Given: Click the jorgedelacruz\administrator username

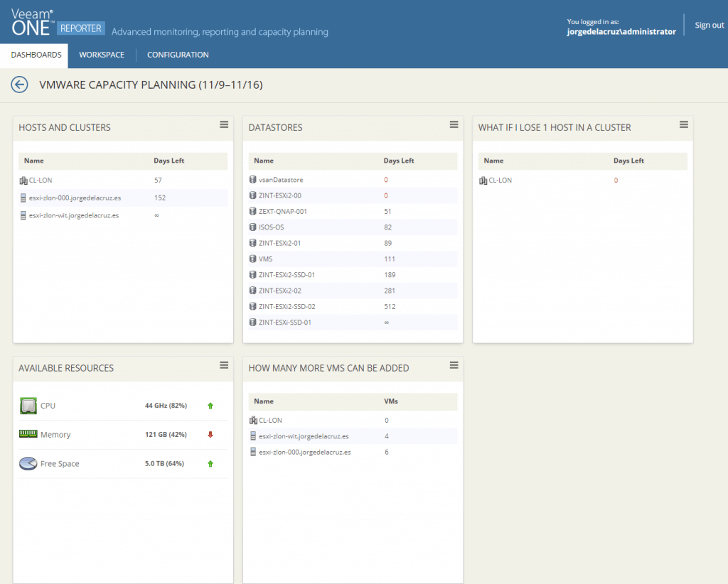Looking at the screenshot, I should (x=621, y=31).
